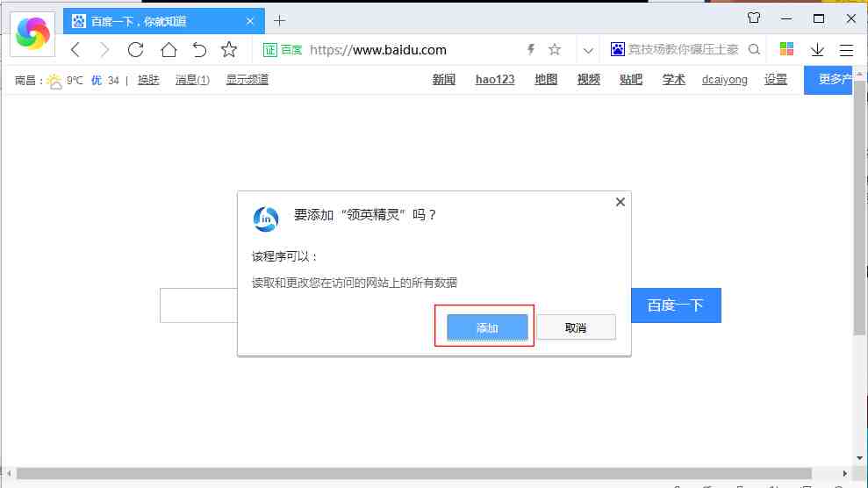Click the dcaiyong account link
Screen dimensions: 868x488
point(725,80)
